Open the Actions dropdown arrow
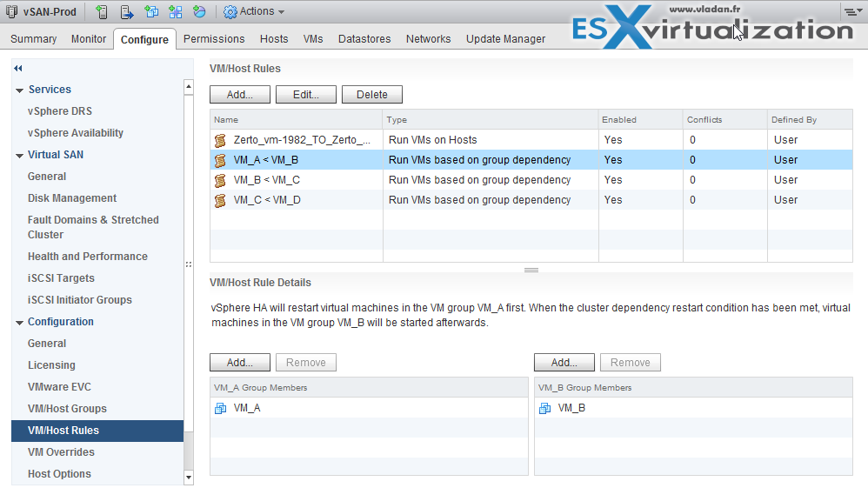Image resolution: width=868 pixels, height=488 pixels. (281, 12)
